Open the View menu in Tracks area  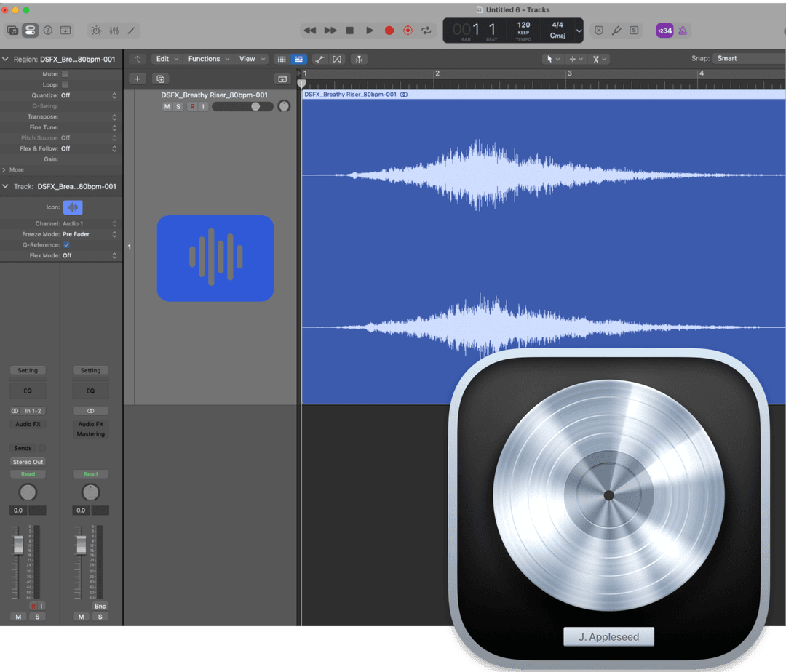tap(252, 59)
